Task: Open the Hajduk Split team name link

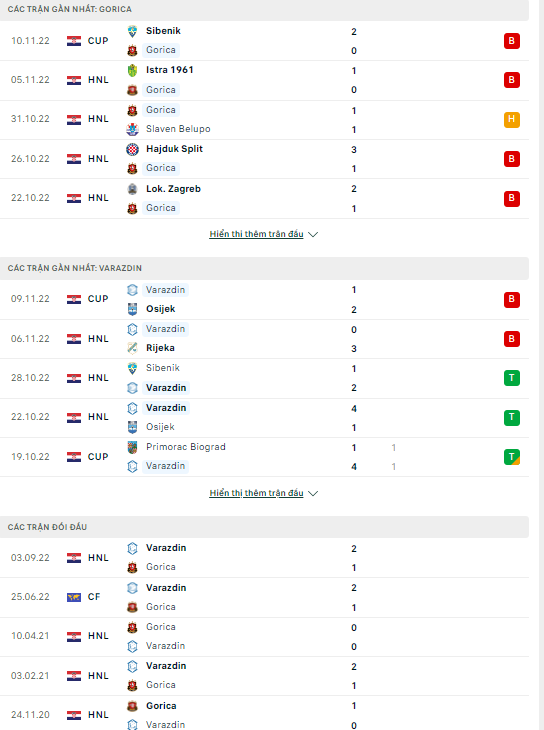Action: pyautogui.click(x=174, y=149)
